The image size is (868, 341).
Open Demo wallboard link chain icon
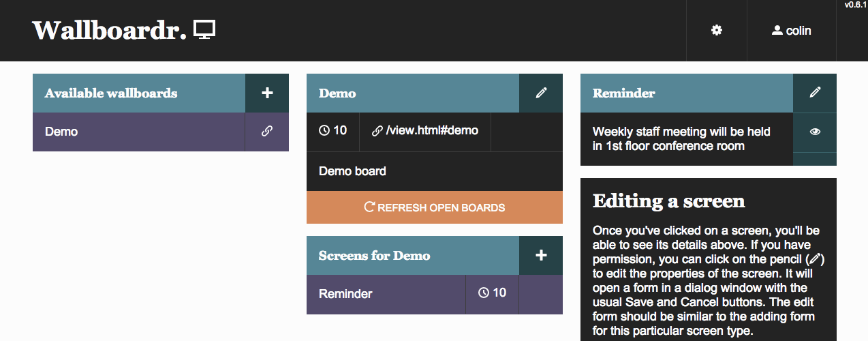coord(267,132)
